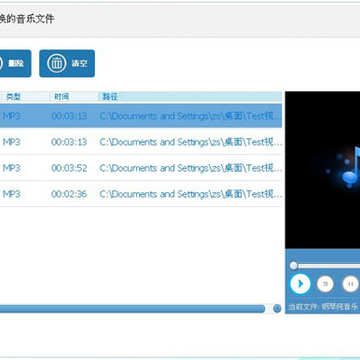The height and width of the screenshot is (360, 360).
Task: Click the file path in the highlighted row
Action: pos(191,116)
